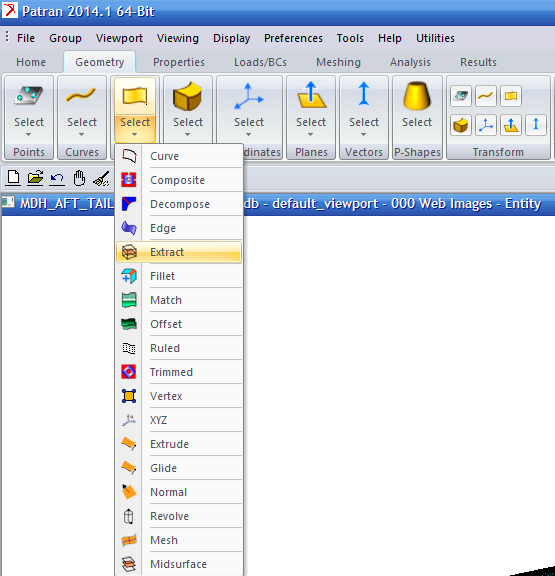Choose Fillet surface method

(x=179, y=276)
